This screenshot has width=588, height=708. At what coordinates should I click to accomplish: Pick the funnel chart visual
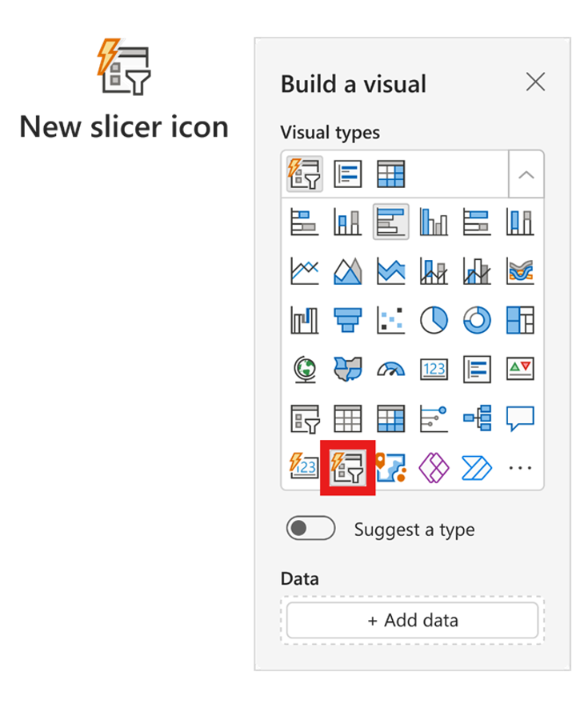[x=347, y=320]
